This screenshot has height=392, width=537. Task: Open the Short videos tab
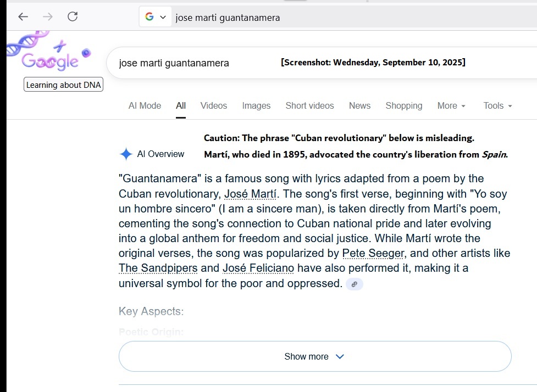[309, 106]
